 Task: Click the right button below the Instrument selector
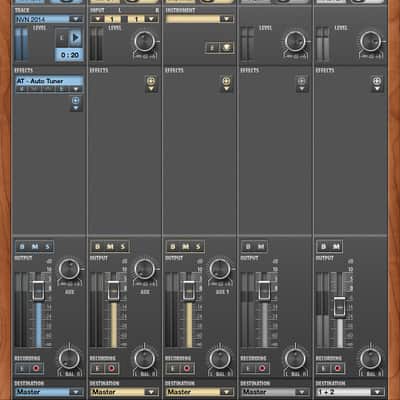226,48
